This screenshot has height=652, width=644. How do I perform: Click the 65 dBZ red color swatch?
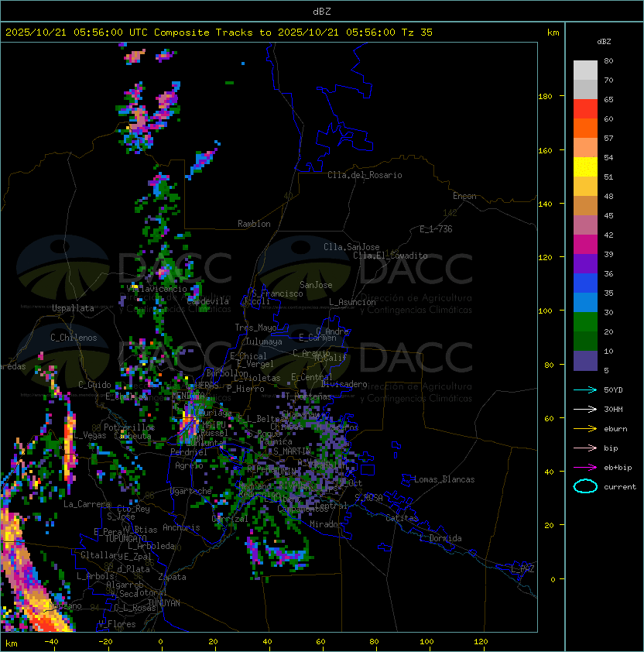coord(585,109)
